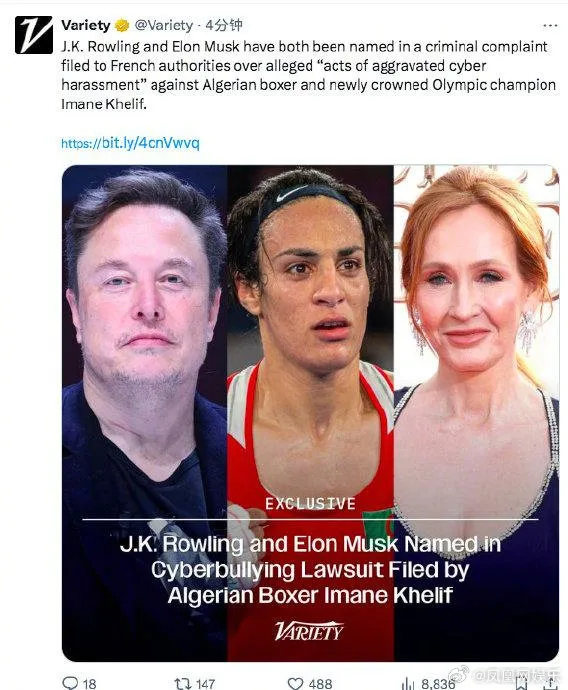Like the tweet with the heart icon
568x690 pixels.
[x=295, y=683]
